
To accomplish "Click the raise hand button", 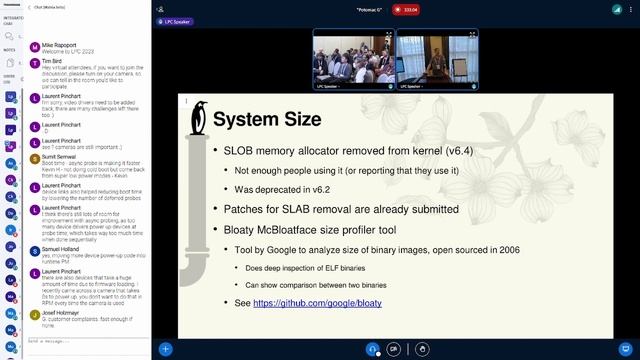I will (x=422, y=349).
